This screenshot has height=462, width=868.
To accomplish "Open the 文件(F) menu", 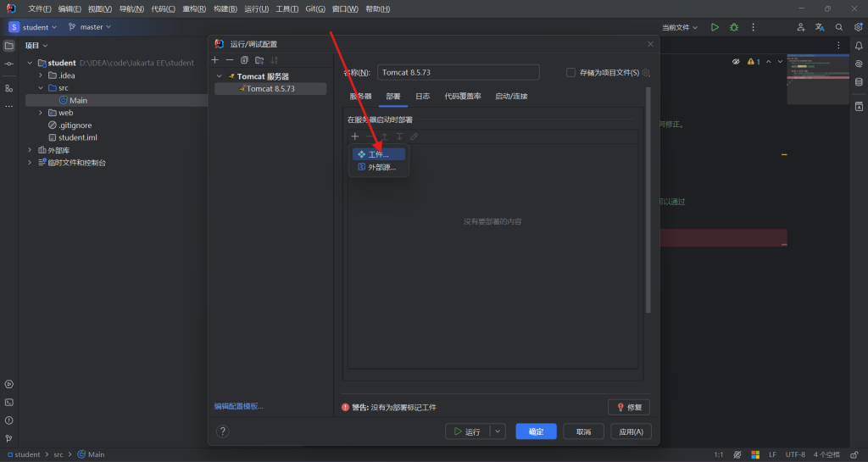I will [x=39, y=8].
